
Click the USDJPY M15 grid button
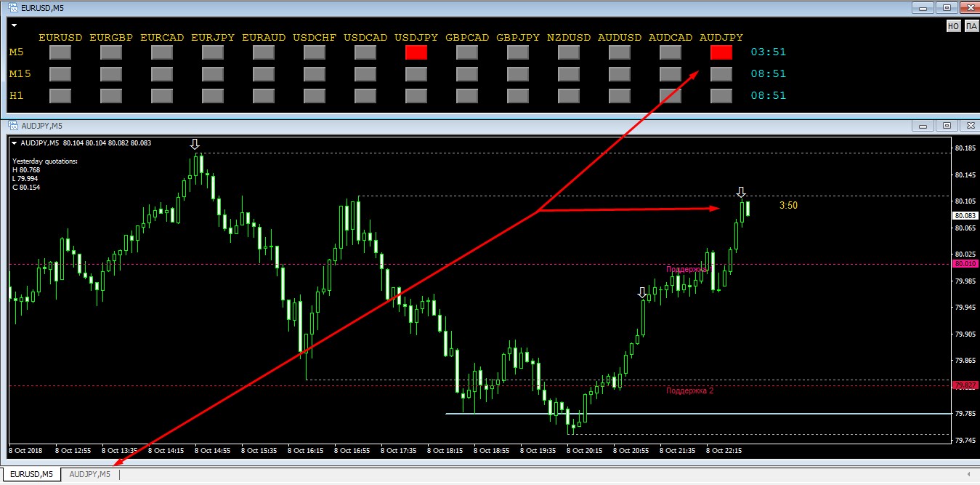tap(416, 74)
